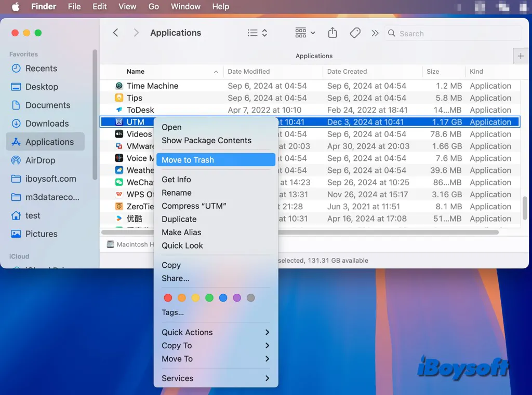The height and width of the screenshot is (395, 532).
Task: Open the Go menu in menu bar
Action: coord(153,6)
